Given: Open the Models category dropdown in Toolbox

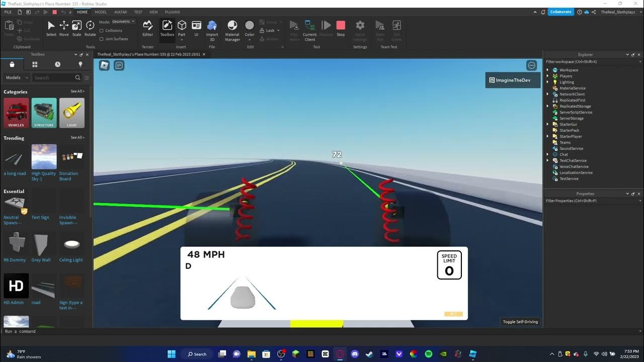Looking at the screenshot, I should (17, 77).
